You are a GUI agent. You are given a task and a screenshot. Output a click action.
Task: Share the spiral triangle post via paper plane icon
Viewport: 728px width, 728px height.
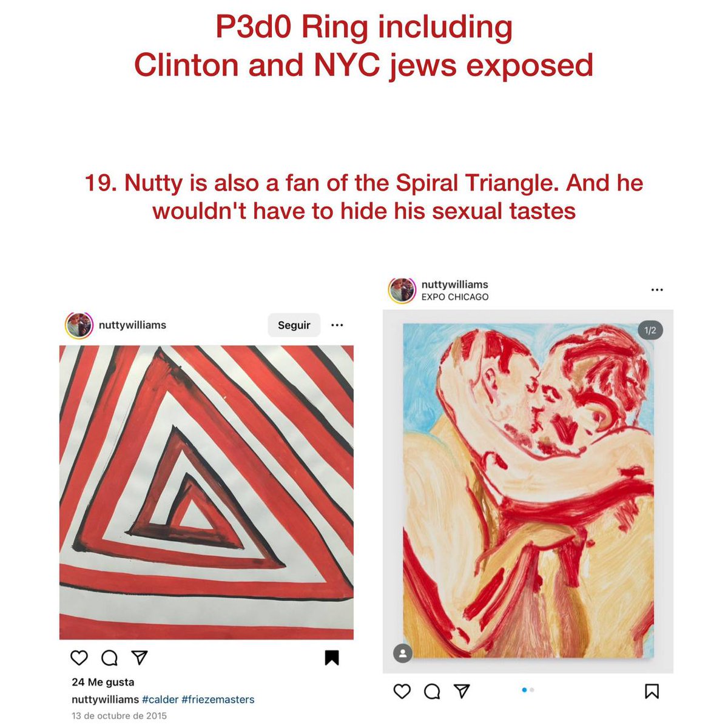click(140, 658)
